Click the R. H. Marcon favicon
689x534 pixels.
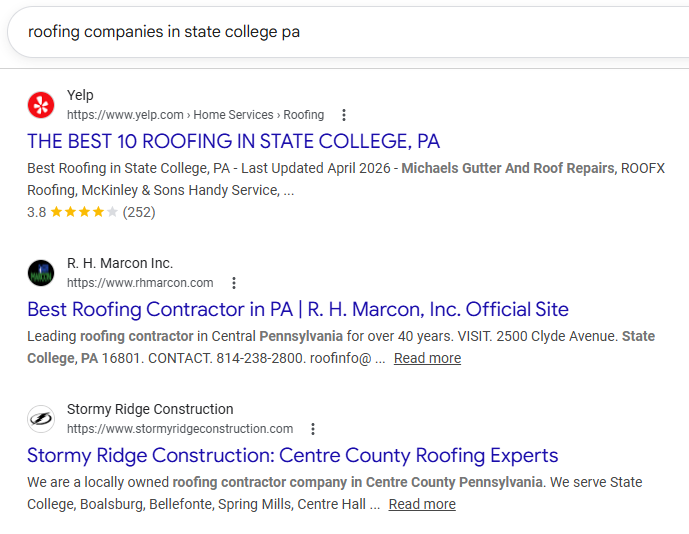tap(41, 272)
